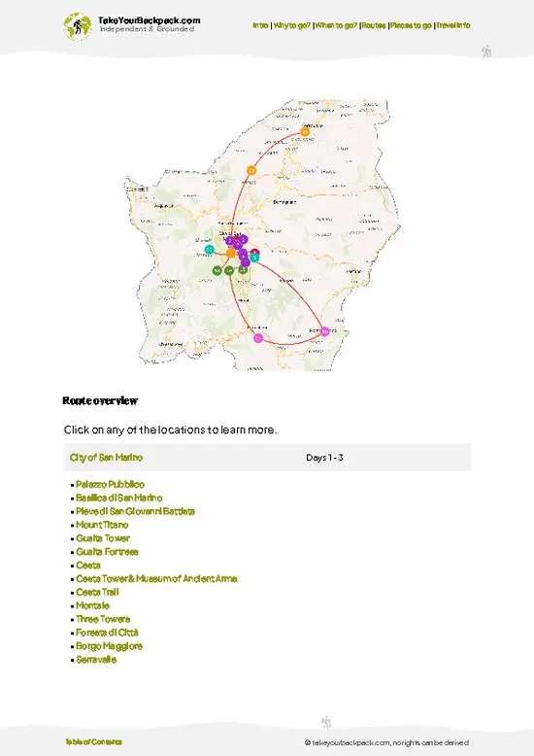Click the orange map marker near Serravalle at the top
Screen dimensions: 534x756
pos(305,131)
